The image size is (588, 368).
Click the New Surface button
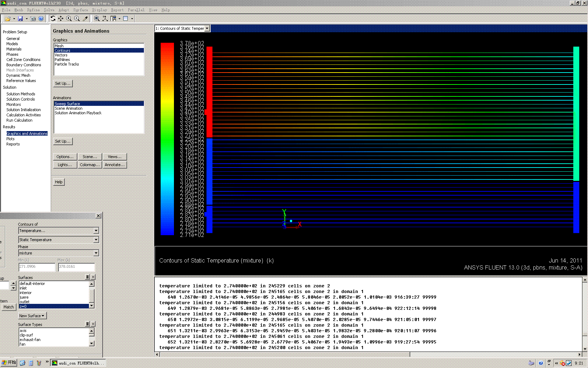32,316
